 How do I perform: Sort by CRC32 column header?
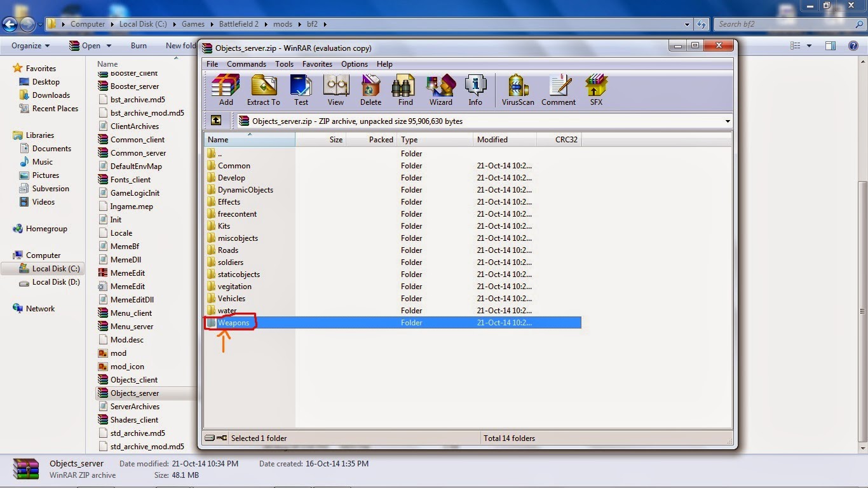(x=559, y=139)
